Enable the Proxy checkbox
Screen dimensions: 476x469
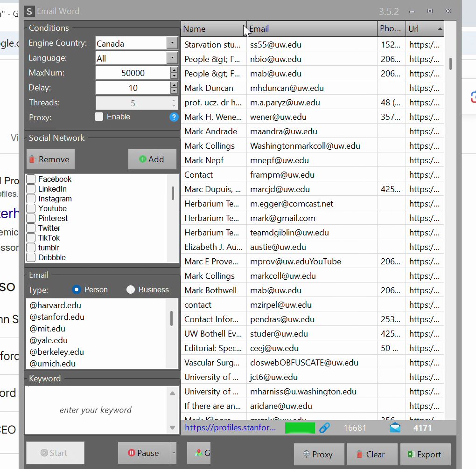99,117
